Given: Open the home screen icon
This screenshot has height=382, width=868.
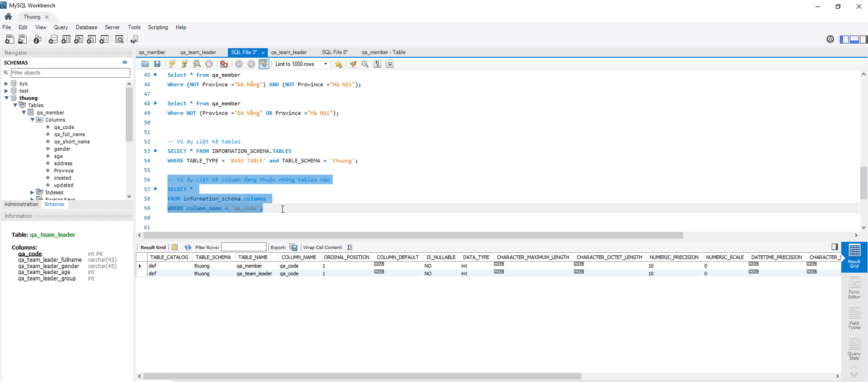Looking at the screenshot, I should point(8,17).
